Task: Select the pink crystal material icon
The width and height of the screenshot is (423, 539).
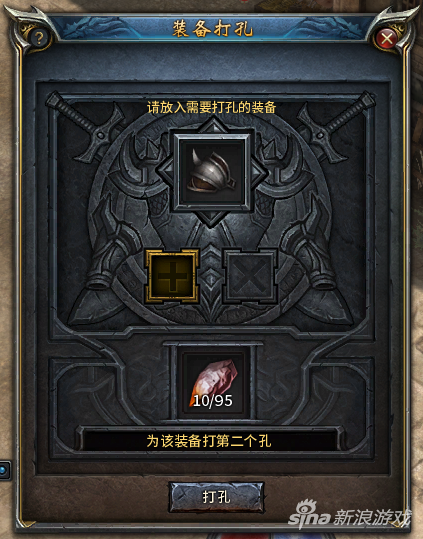Action: pos(213,383)
